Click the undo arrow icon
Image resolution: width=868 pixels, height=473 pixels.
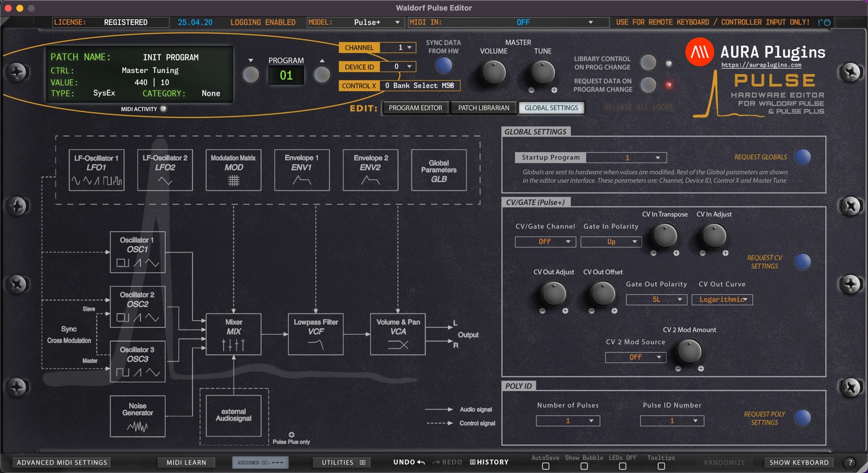pyautogui.click(x=421, y=462)
